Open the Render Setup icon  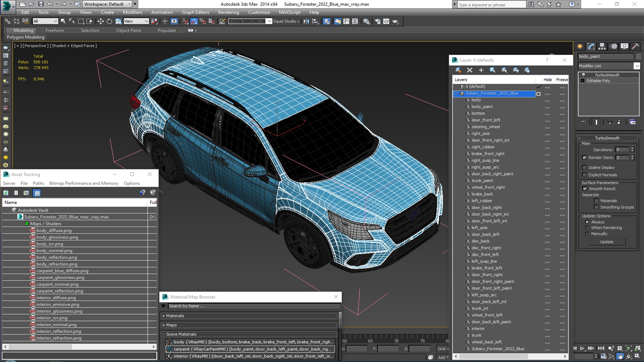coord(377,21)
